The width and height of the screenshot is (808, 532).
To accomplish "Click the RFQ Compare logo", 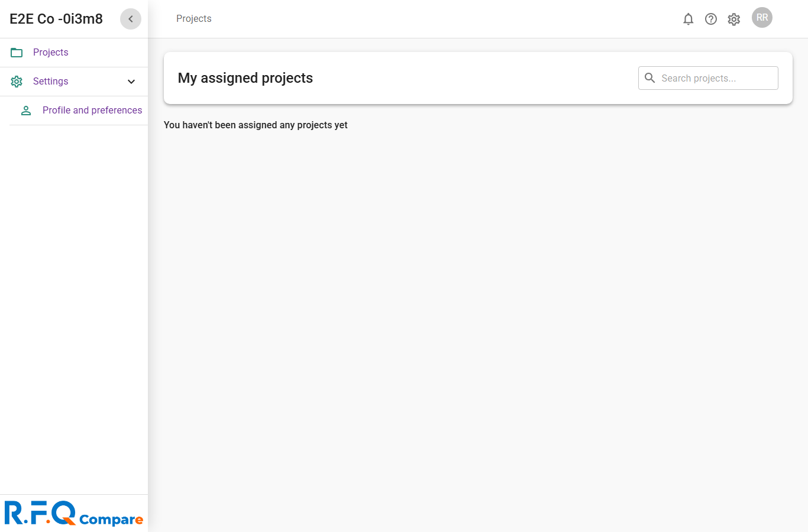I will [x=74, y=513].
